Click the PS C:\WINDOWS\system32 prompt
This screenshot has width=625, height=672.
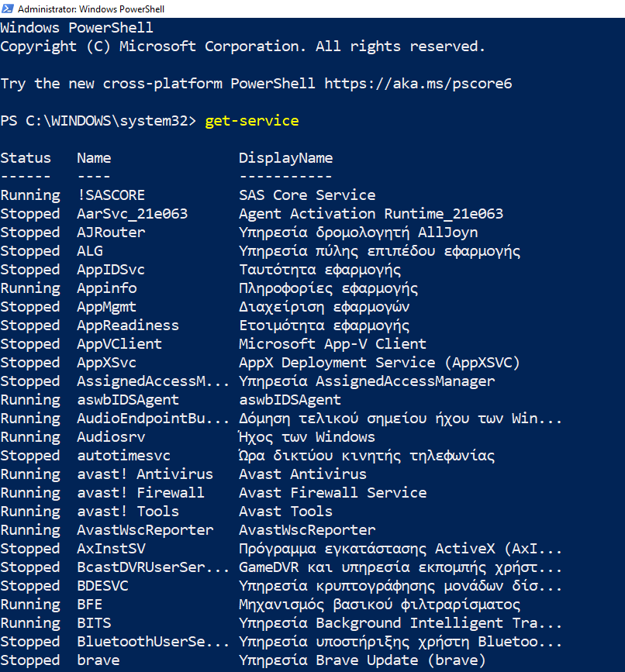point(98,121)
